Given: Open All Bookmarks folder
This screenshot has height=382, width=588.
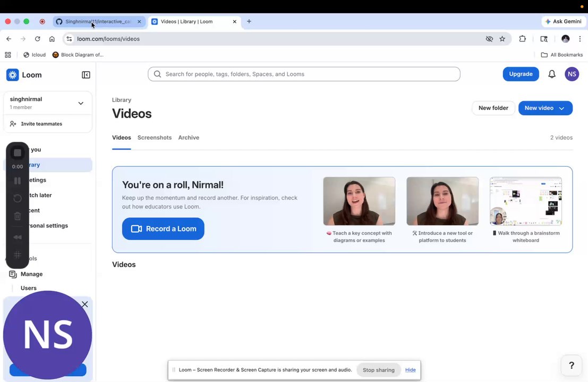Looking at the screenshot, I should [562, 55].
